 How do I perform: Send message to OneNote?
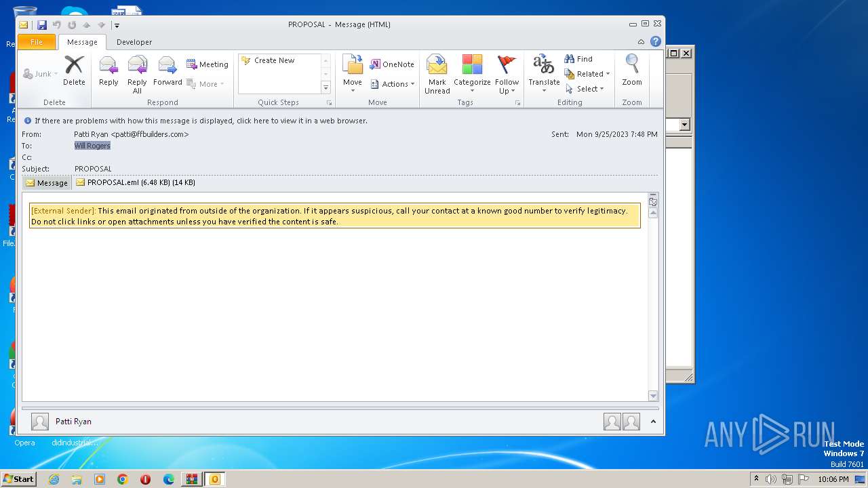(x=392, y=64)
